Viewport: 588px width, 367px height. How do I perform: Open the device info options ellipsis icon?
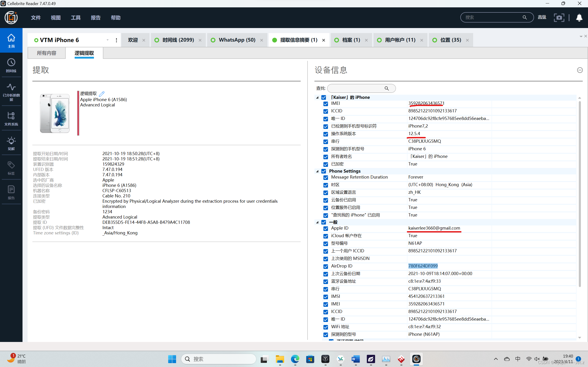(580, 70)
